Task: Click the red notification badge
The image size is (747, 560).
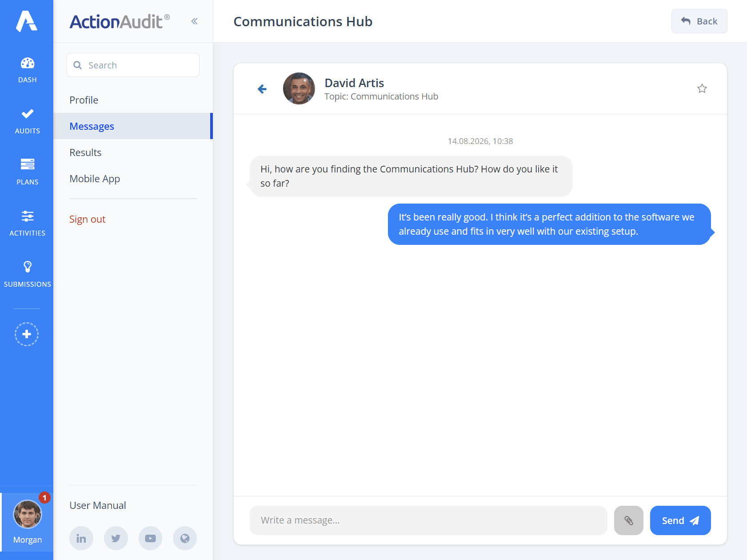Action: click(x=44, y=498)
